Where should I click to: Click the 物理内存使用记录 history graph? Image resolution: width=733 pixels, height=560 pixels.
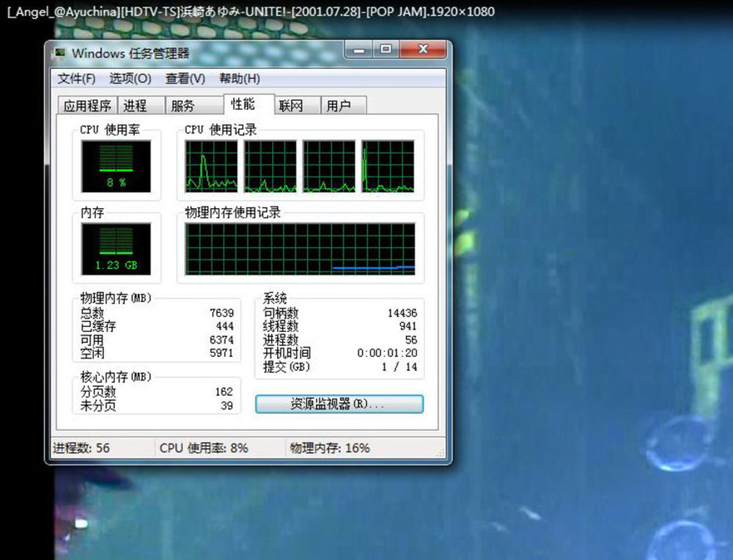click(x=300, y=248)
